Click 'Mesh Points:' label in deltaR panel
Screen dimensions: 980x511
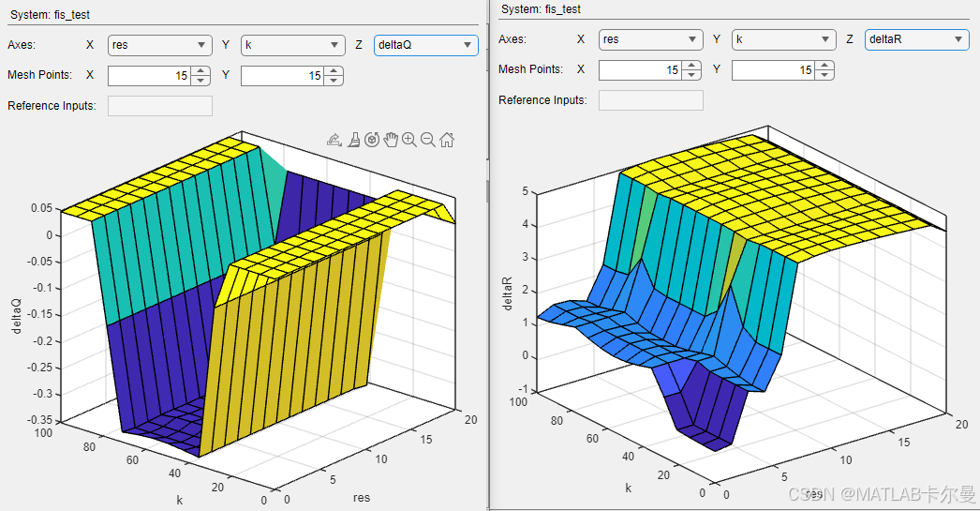click(530, 69)
